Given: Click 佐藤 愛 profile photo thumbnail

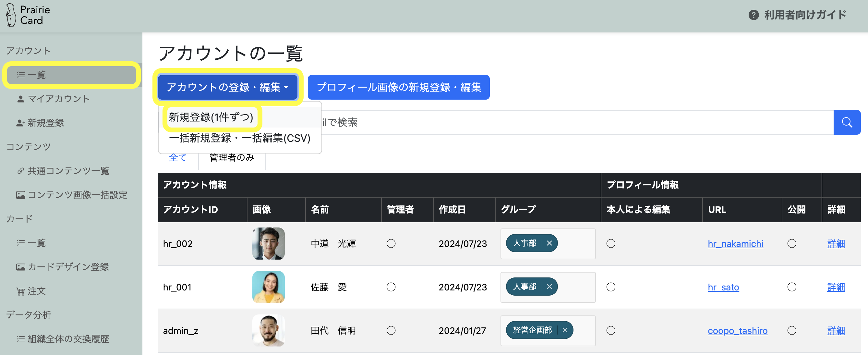Looking at the screenshot, I should point(268,287).
